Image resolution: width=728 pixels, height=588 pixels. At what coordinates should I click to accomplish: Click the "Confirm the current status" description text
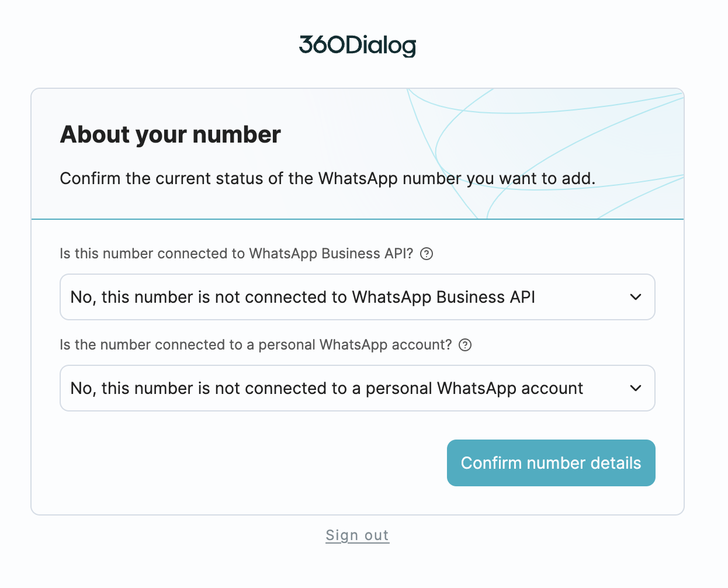[327, 178]
